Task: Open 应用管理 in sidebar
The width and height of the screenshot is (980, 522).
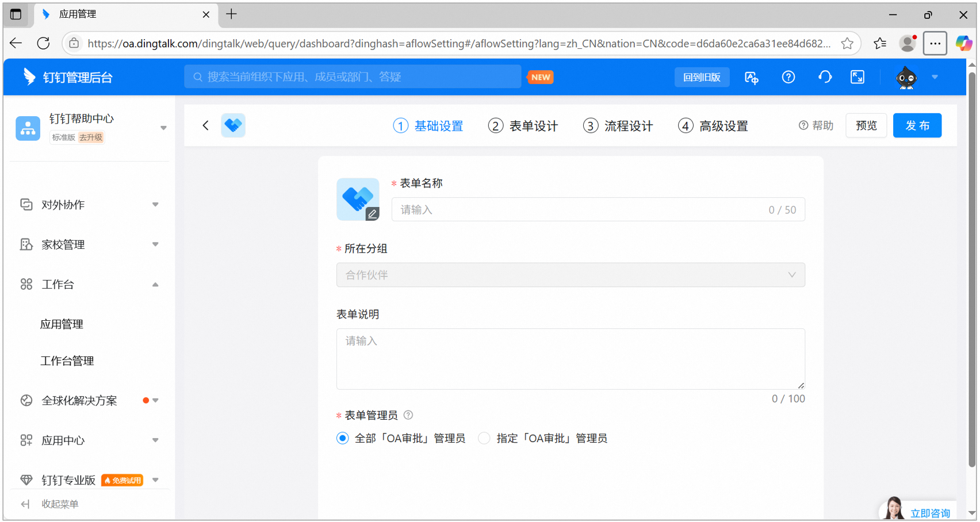Action: [62, 324]
